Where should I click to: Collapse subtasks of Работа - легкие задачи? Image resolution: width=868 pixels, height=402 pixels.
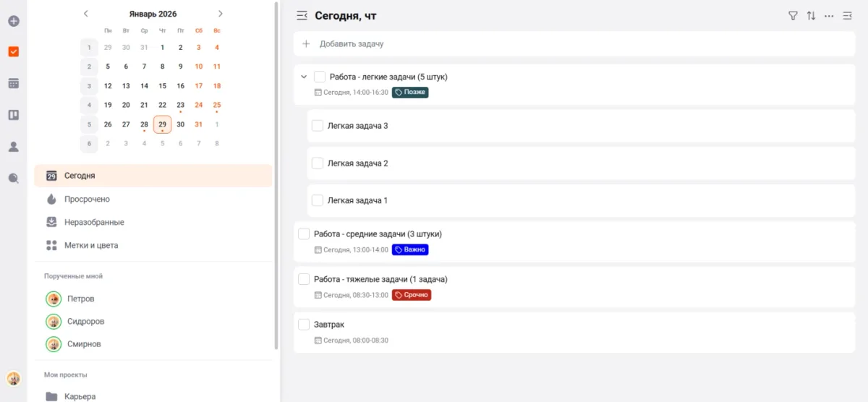304,77
